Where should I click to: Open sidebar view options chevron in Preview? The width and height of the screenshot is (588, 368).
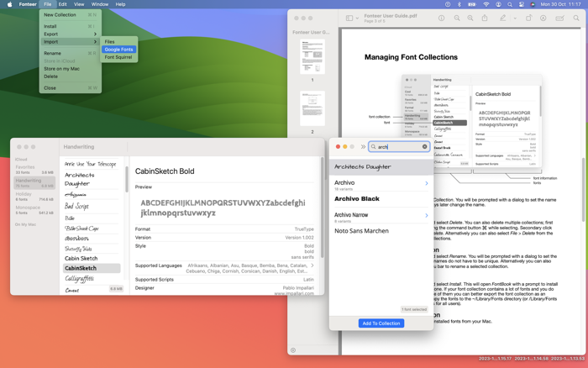[x=357, y=18]
